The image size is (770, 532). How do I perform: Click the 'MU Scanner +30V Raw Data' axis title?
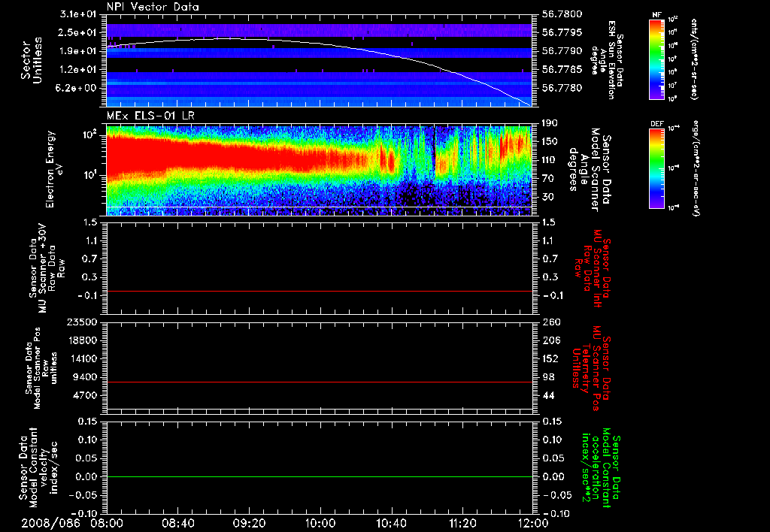(x=47, y=268)
